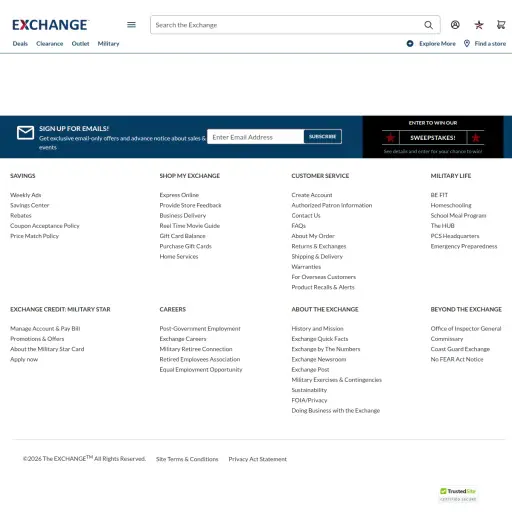512x512 pixels.
Task: Open the hamburger menu icon
Action: pyautogui.click(x=131, y=25)
